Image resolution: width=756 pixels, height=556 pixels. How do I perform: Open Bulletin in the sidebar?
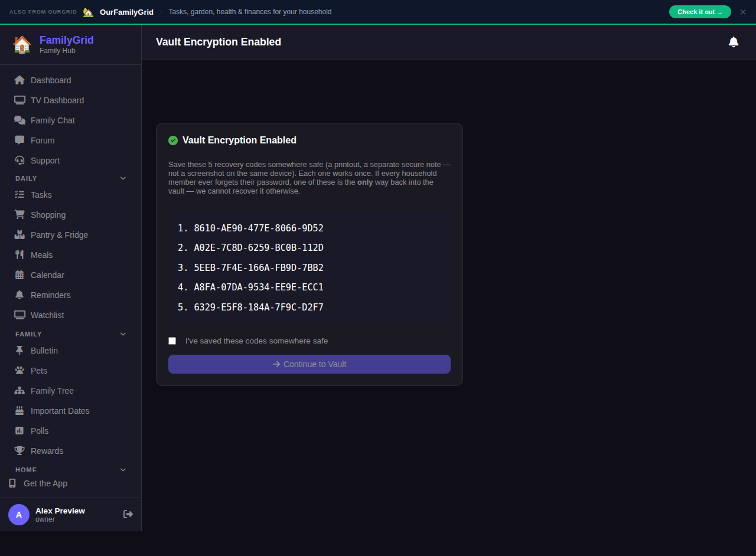coord(71,351)
